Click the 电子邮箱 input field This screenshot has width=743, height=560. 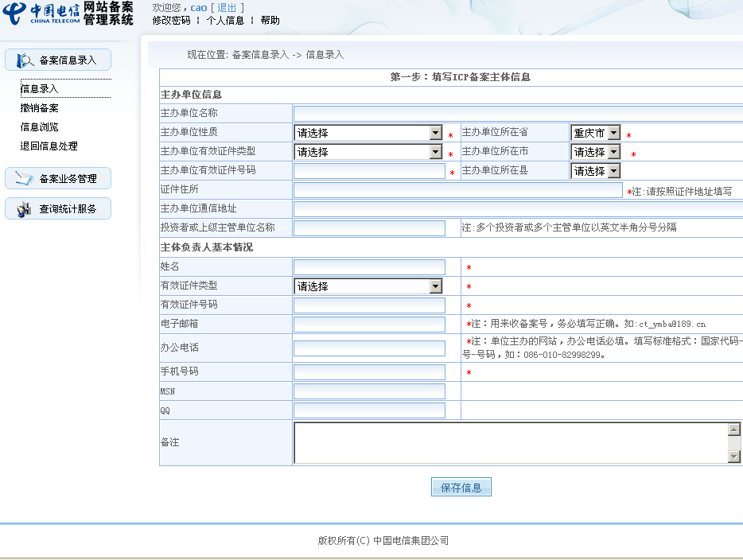369,325
